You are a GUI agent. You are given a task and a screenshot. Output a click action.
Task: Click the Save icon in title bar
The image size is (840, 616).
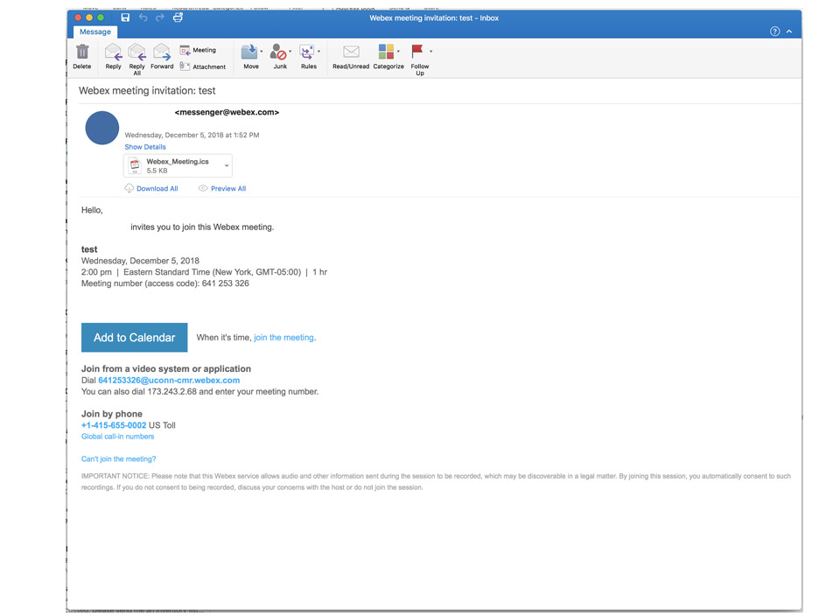125,17
